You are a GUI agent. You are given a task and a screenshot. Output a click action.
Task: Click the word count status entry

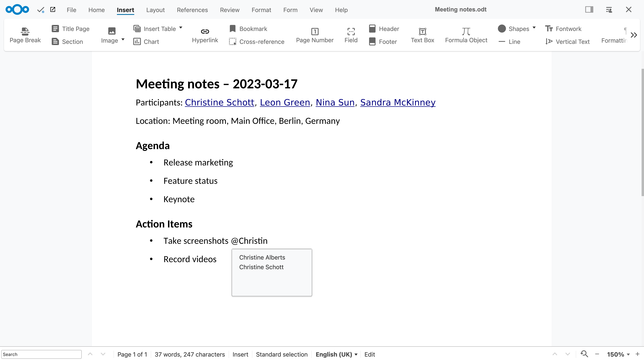pos(190,354)
